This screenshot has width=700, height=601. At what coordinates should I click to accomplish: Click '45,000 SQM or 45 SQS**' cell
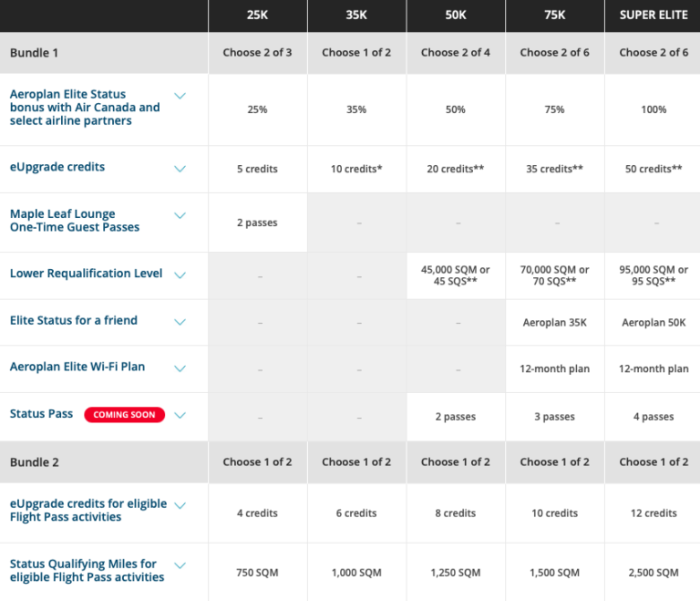tap(456, 275)
